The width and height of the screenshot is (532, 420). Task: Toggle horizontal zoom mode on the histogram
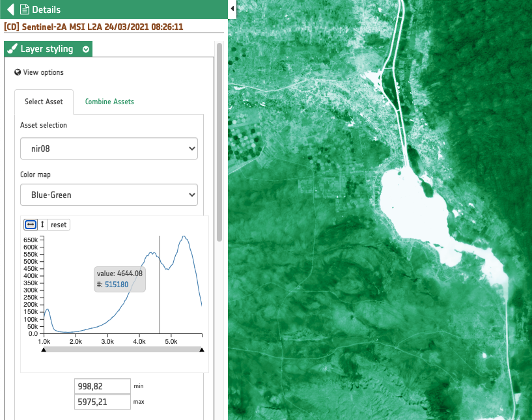pos(30,225)
